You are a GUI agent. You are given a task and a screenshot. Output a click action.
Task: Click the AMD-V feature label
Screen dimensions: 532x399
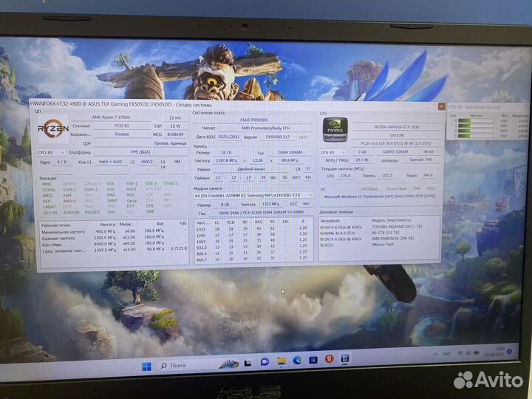(x=69, y=201)
